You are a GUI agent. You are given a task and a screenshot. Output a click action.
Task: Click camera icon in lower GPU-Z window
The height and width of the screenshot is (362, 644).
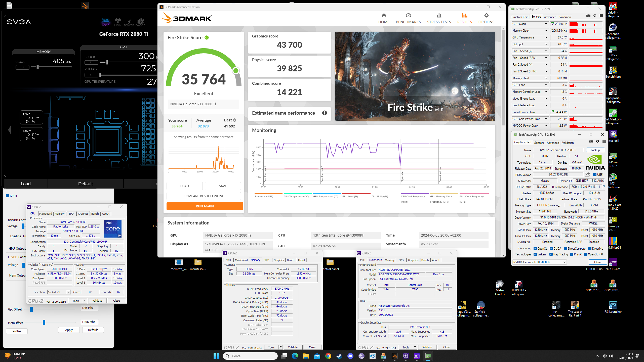coord(591,141)
